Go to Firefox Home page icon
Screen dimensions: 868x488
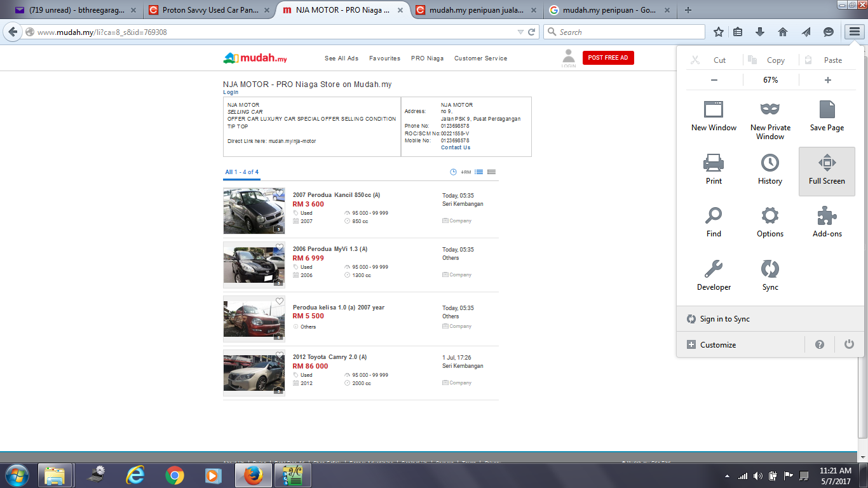[783, 32]
